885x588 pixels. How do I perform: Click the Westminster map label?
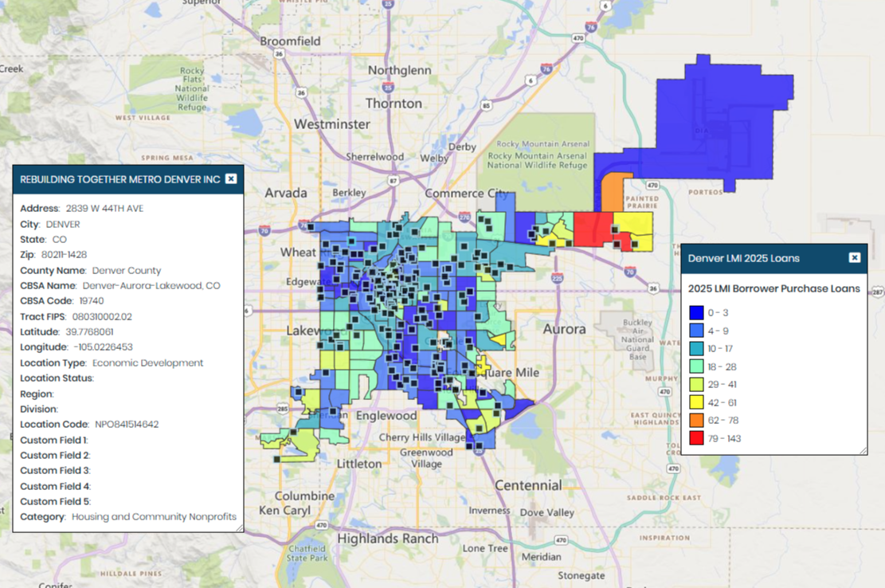click(x=332, y=124)
